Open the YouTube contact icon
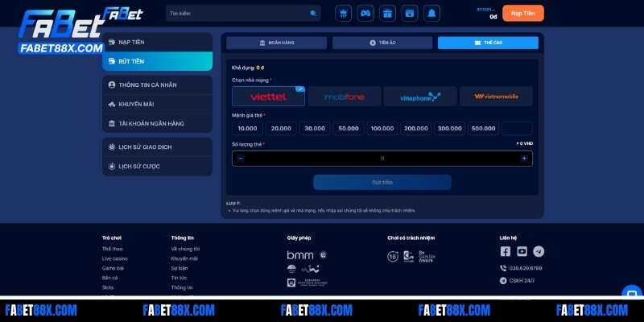This screenshot has height=322, width=644. point(522,251)
